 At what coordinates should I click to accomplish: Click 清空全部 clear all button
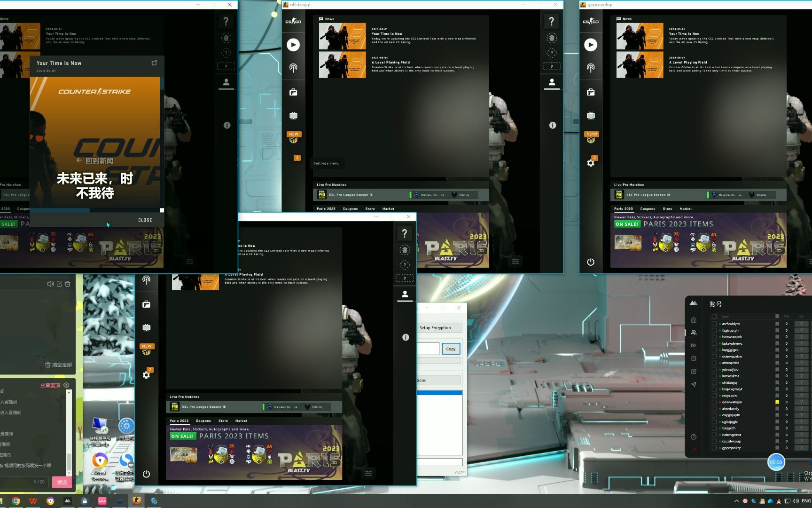point(59,365)
